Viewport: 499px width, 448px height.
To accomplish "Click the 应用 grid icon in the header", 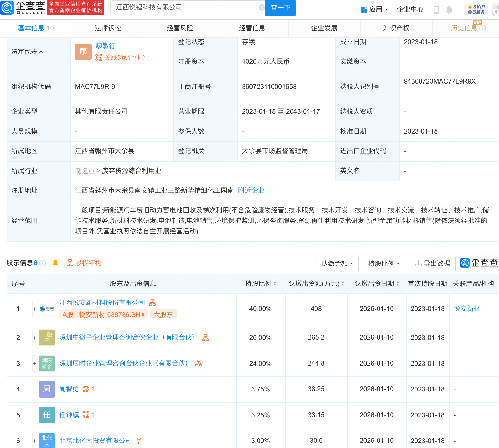I will 364,10.
